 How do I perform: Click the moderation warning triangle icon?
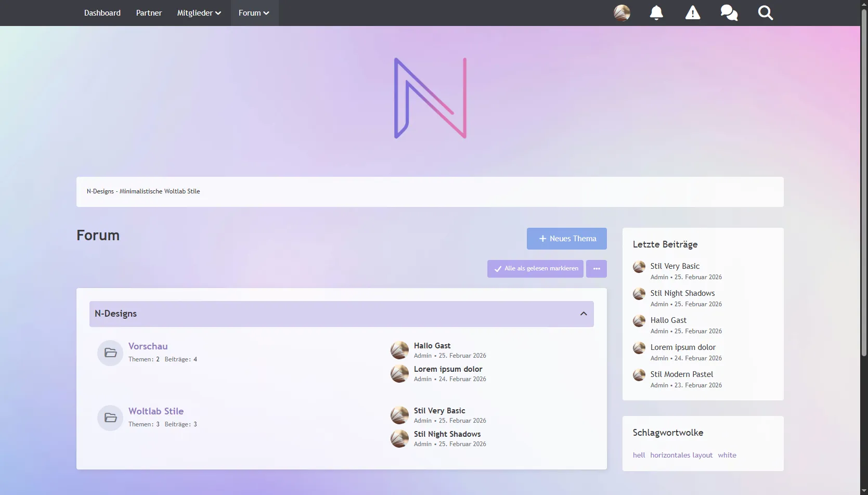click(692, 12)
